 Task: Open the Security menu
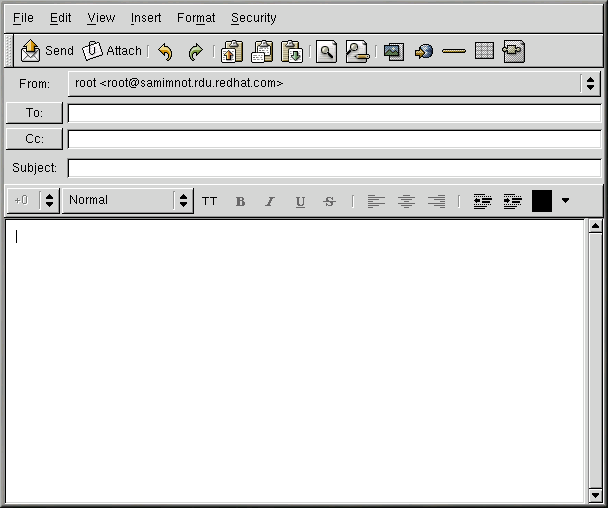point(253,18)
